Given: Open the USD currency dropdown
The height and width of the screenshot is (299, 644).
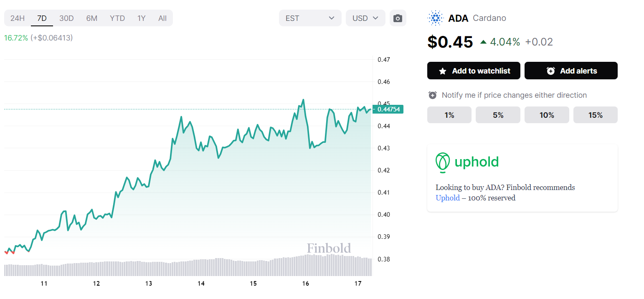Looking at the screenshot, I should [x=365, y=18].
